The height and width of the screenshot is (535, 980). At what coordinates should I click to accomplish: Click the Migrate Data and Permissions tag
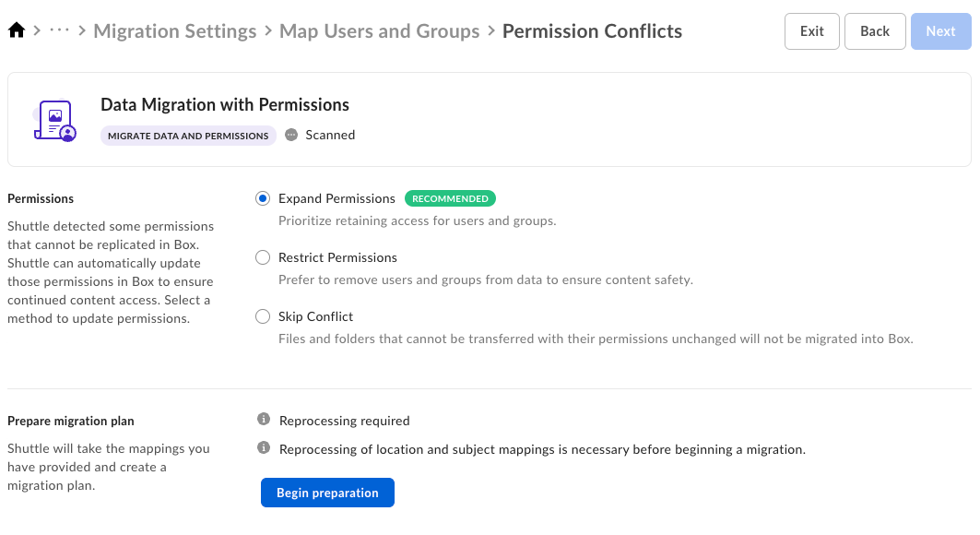click(188, 136)
